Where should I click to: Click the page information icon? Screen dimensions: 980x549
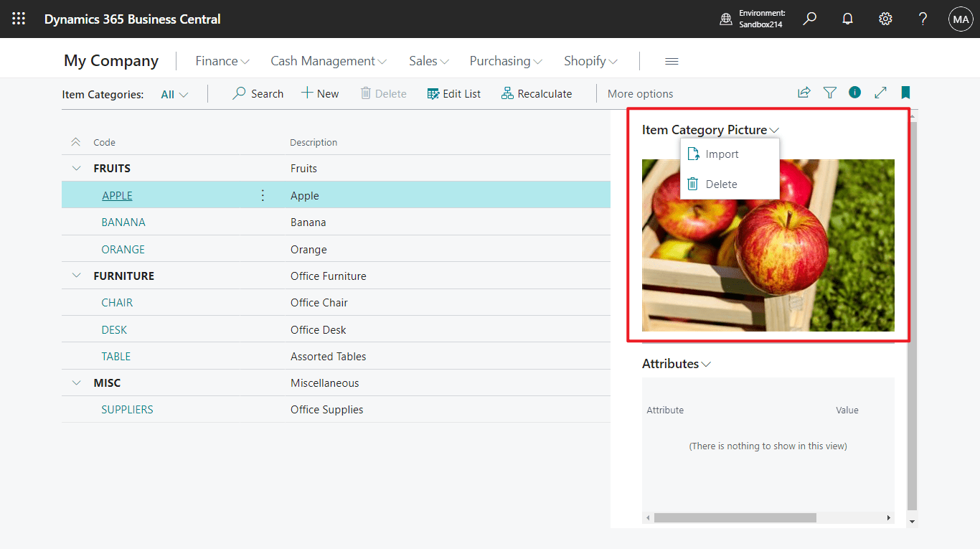(854, 93)
